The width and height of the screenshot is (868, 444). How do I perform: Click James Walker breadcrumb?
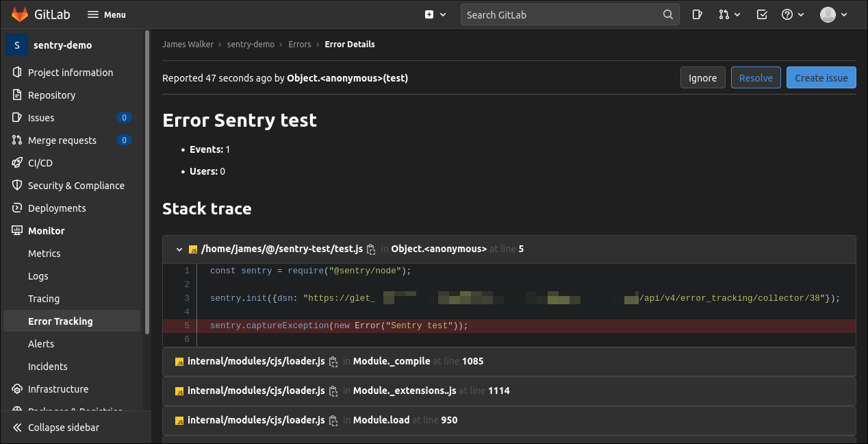click(x=188, y=44)
